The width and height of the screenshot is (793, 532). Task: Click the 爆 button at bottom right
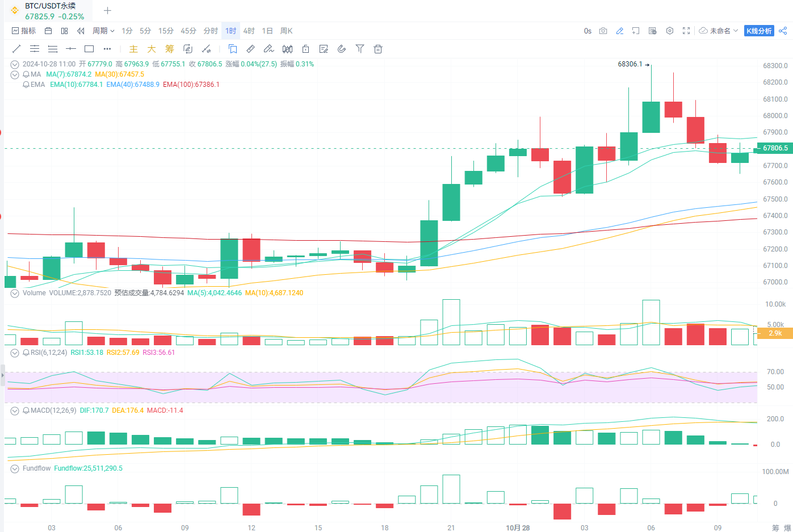(787, 527)
